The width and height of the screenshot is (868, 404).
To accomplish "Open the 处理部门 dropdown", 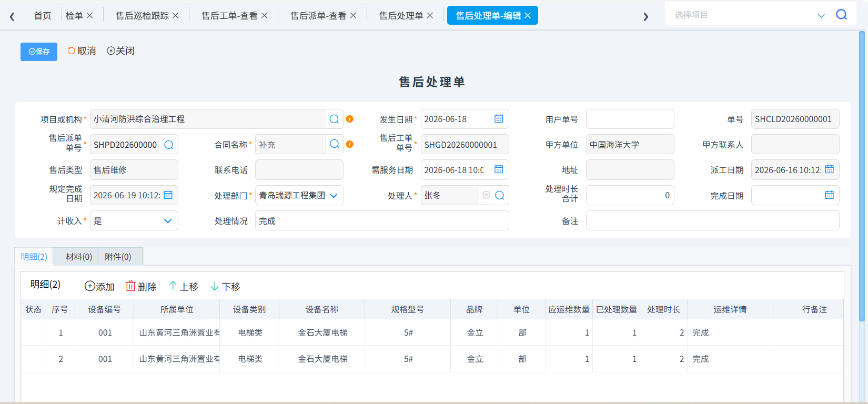I will (334, 196).
